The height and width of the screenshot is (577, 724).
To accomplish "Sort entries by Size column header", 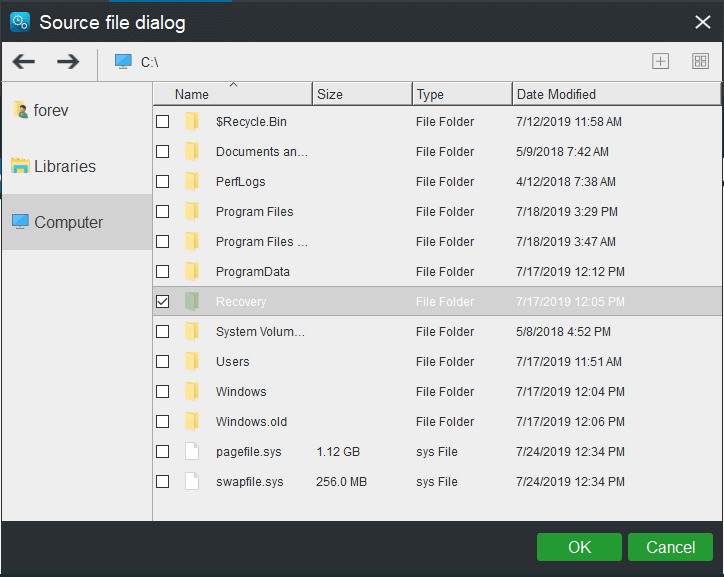I will 330,94.
